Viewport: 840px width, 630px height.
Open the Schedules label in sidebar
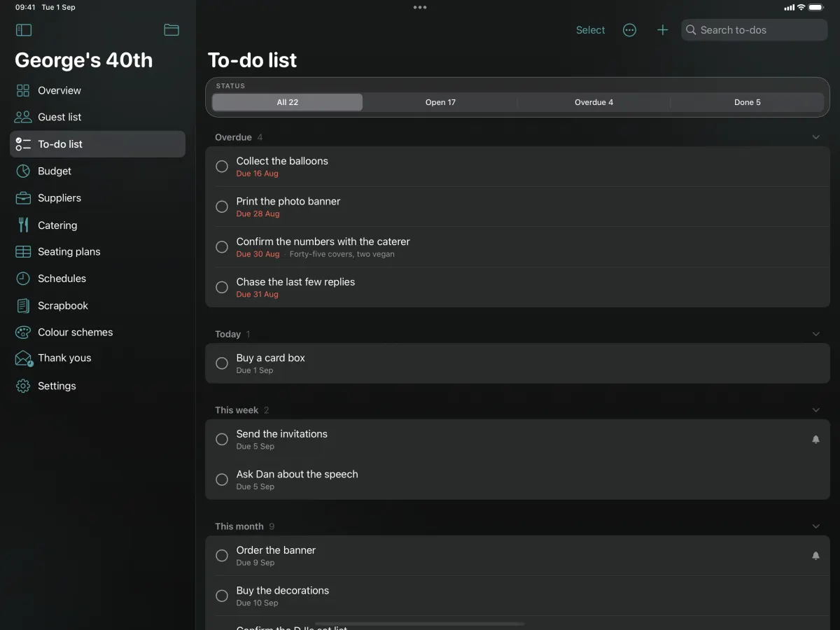tap(62, 279)
